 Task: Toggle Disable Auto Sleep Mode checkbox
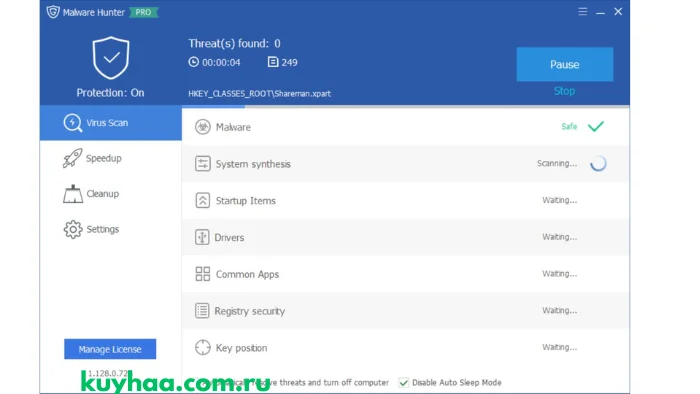coord(404,383)
